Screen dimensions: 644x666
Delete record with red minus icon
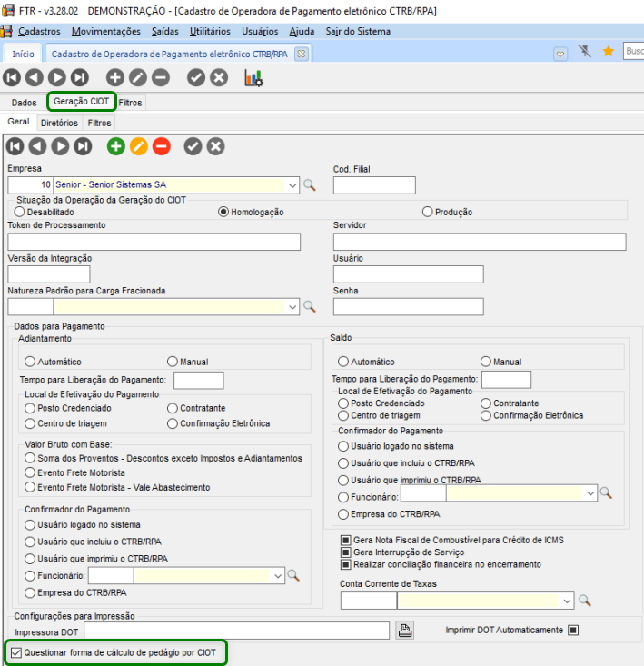pos(162,146)
